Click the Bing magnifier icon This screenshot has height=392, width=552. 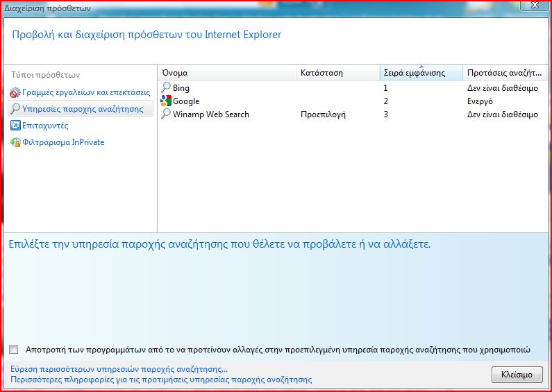click(x=166, y=87)
